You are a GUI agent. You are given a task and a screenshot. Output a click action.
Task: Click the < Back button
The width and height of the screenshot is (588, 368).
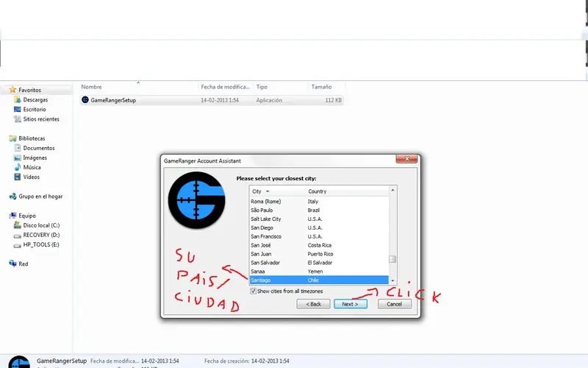click(314, 304)
